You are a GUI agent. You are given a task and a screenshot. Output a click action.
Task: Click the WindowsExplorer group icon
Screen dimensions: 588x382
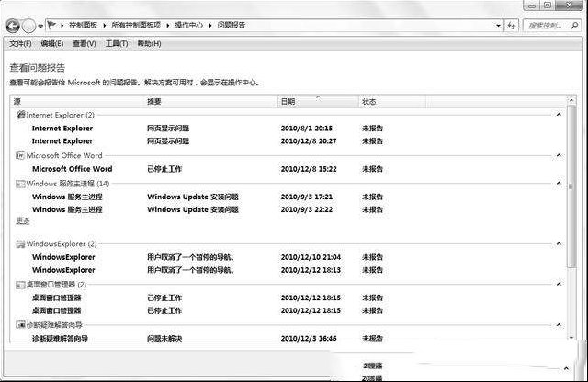tap(20, 244)
